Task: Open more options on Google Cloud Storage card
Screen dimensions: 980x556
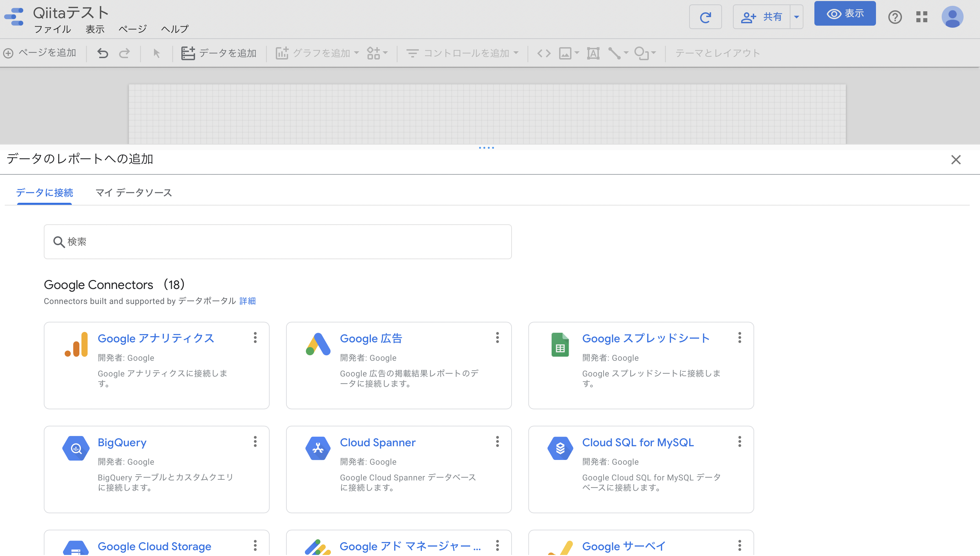Action: (255, 545)
